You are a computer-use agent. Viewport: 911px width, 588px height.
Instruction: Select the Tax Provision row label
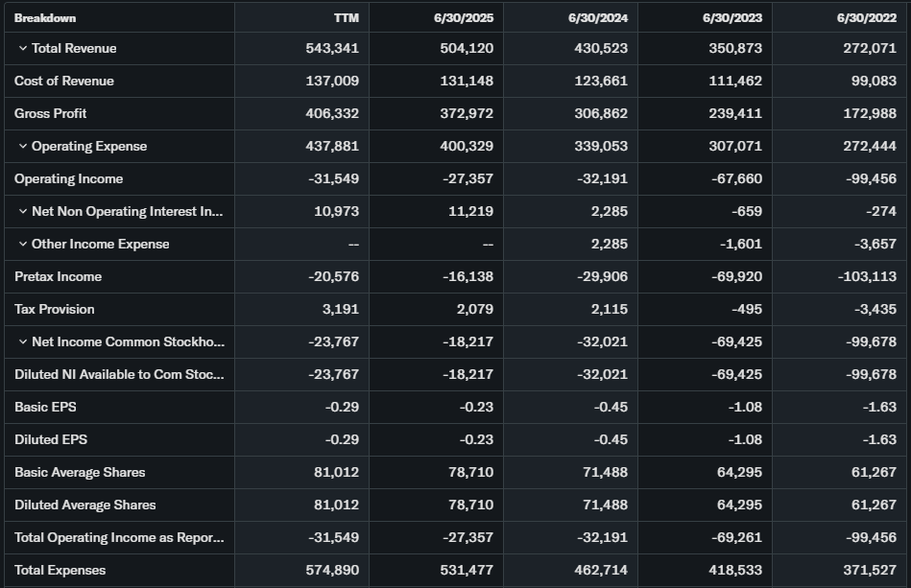[x=55, y=310]
